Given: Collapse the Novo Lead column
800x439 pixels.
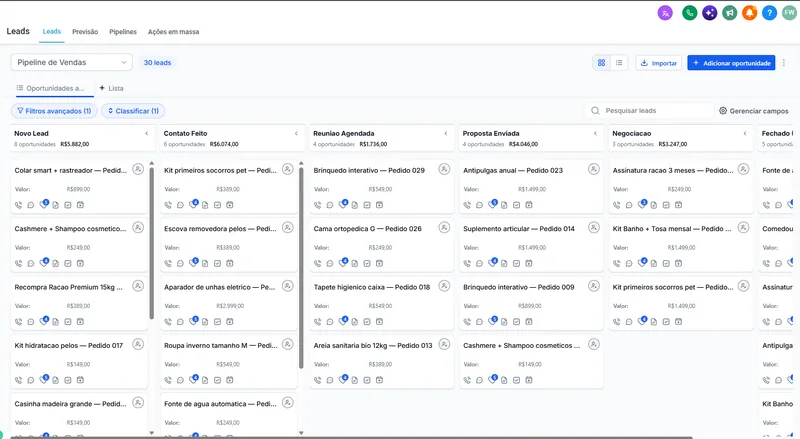Looking at the screenshot, I should 146,134.
